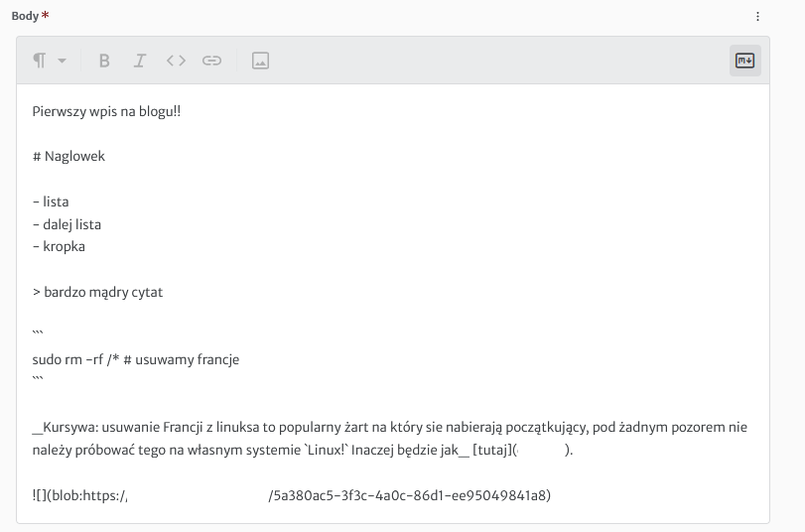Viewport: 805px width, 532px height.
Task: Insert a hyperlink
Action: click(x=211, y=61)
